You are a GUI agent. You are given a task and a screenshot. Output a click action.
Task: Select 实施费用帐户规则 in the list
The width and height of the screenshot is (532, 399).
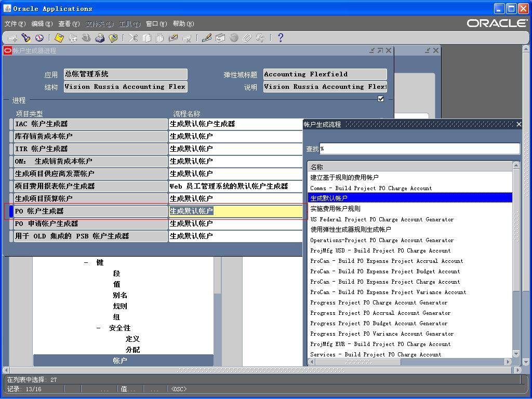(x=410, y=209)
